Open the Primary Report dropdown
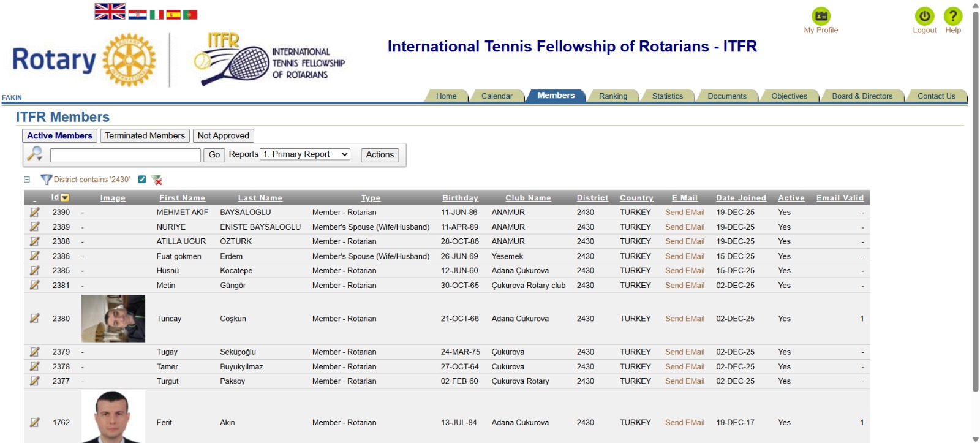 pyautogui.click(x=305, y=154)
